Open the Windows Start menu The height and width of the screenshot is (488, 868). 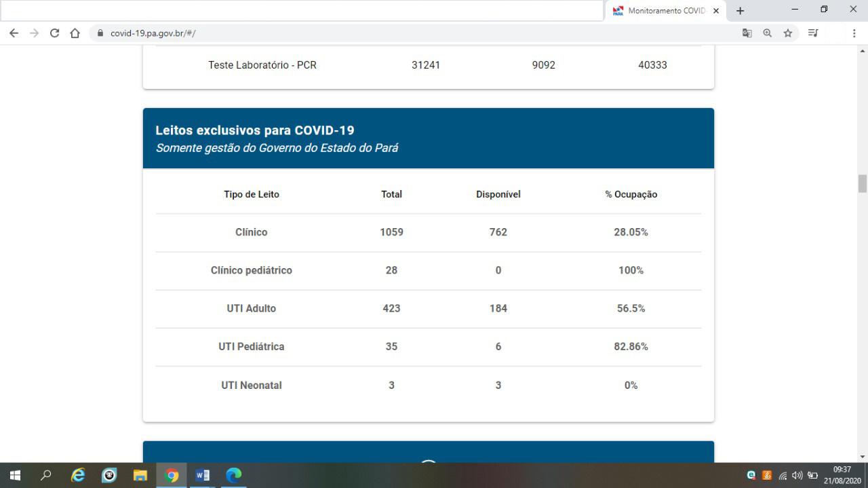tap(14, 475)
